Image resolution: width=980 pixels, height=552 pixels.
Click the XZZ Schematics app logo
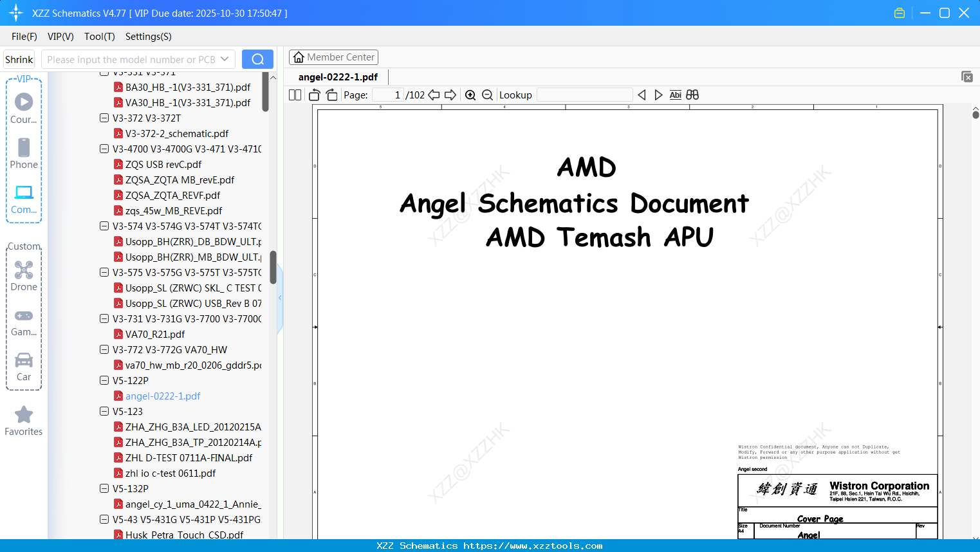point(16,13)
